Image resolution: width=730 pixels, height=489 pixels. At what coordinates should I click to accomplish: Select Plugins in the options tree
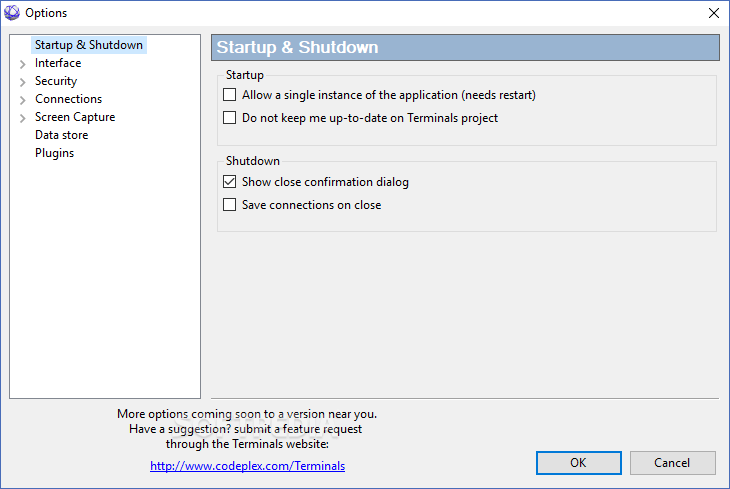coord(54,153)
